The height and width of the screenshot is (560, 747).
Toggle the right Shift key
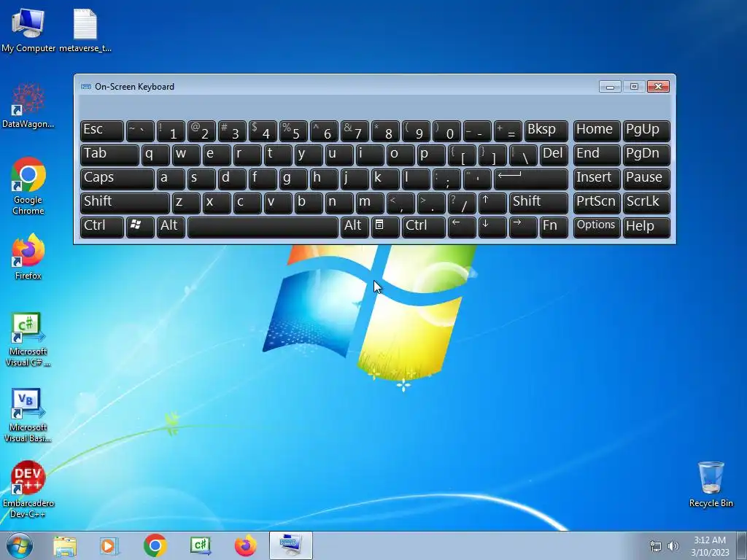pos(538,203)
